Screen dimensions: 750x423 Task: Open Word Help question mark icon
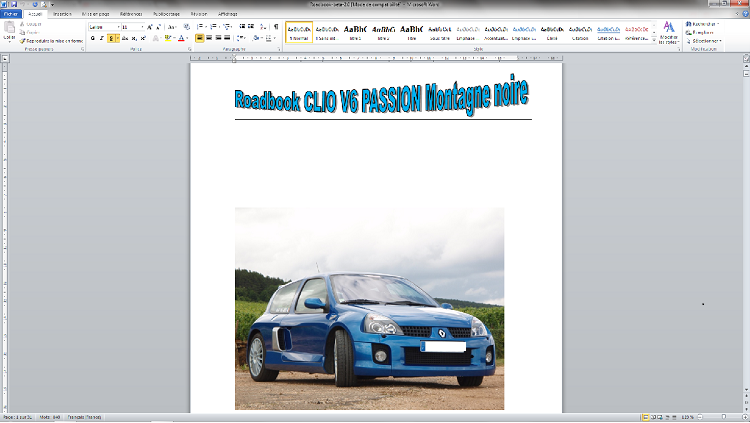point(746,14)
